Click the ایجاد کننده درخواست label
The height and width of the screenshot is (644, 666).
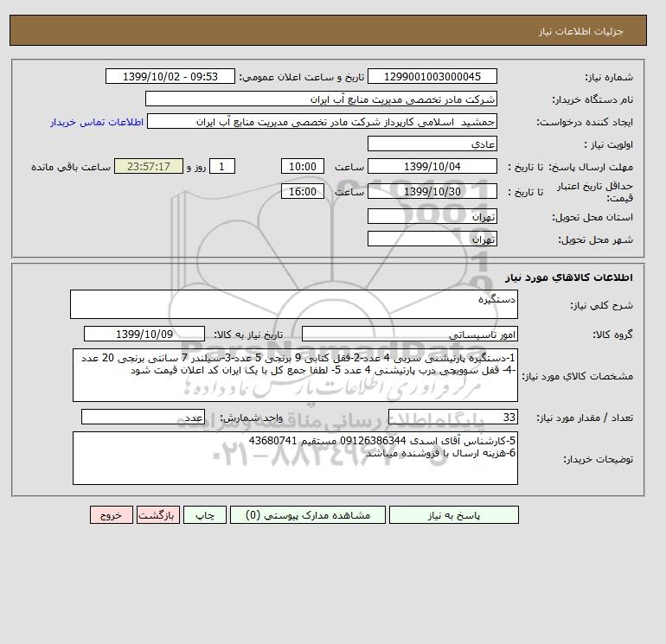pyautogui.click(x=585, y=122)
